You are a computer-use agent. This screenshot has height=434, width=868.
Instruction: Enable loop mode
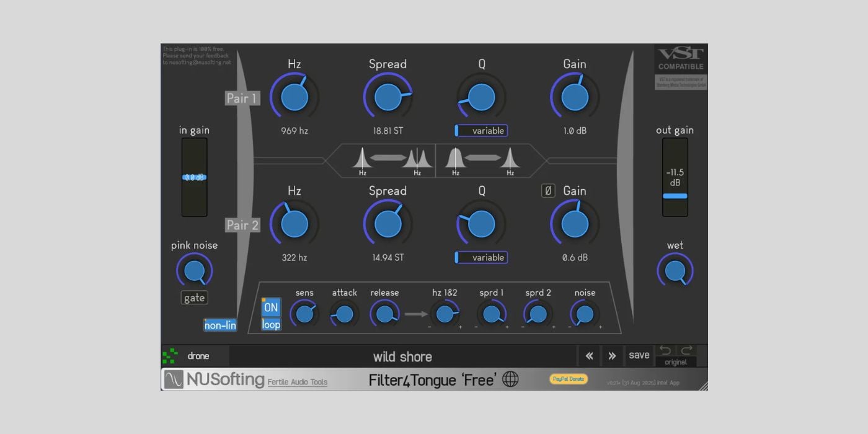click(x=270, y=324)
